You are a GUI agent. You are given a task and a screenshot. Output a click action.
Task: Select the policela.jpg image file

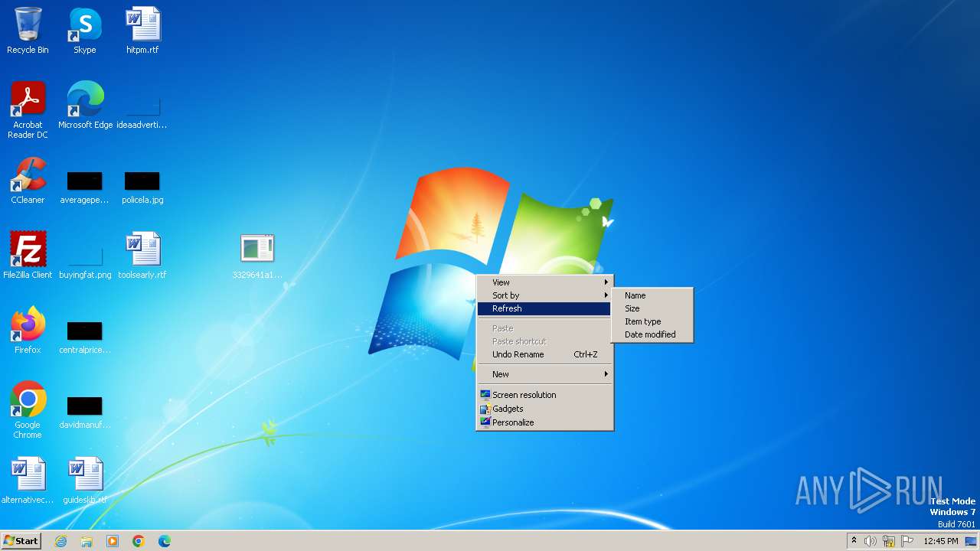pyautogui.click(x=142, y=187)
